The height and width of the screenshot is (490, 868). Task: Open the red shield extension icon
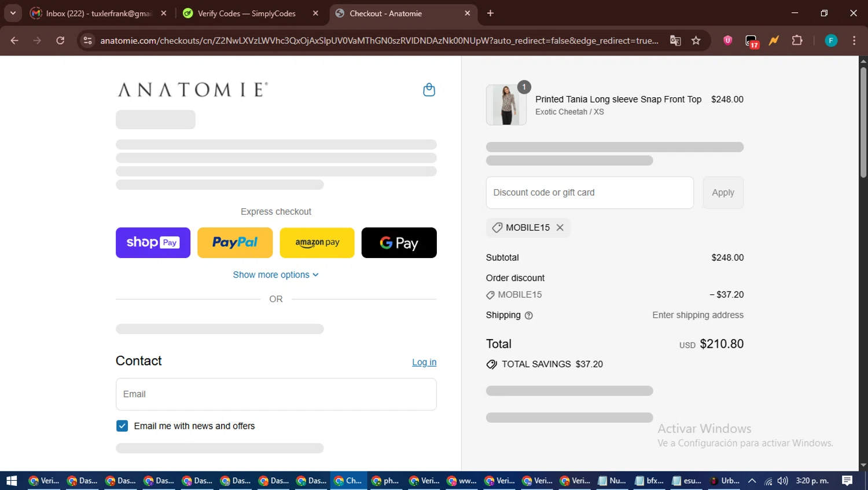tap(728, 40)
